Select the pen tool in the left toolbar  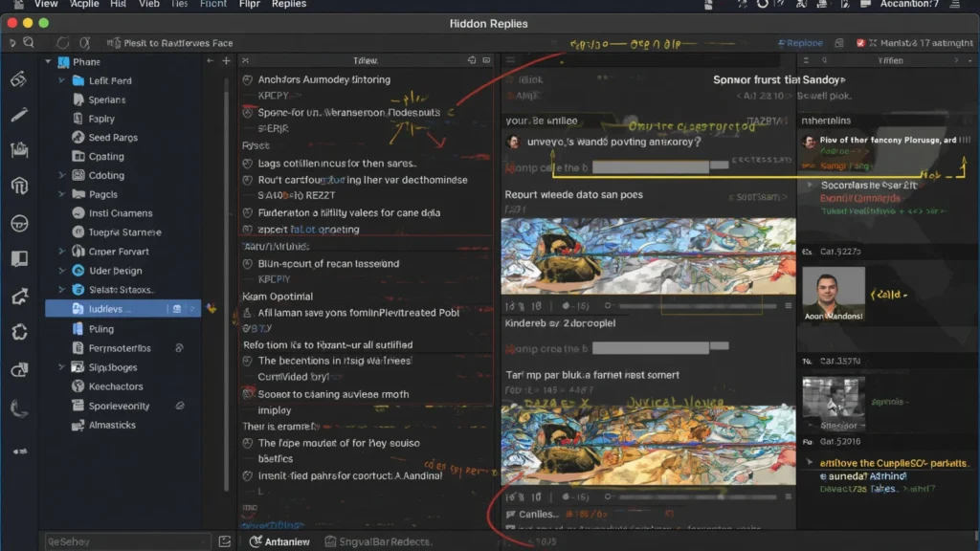coord(19,115)
